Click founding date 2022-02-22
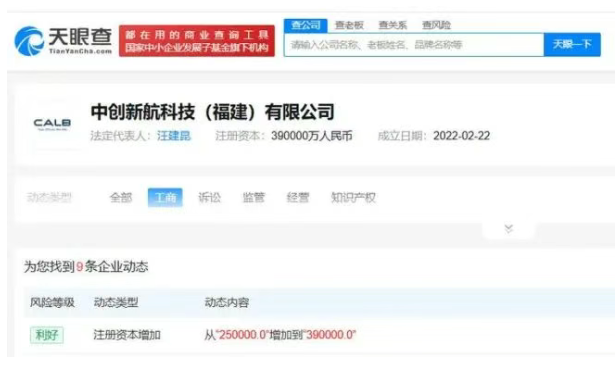This screenshot has height=390, width=615. point(462,136)
